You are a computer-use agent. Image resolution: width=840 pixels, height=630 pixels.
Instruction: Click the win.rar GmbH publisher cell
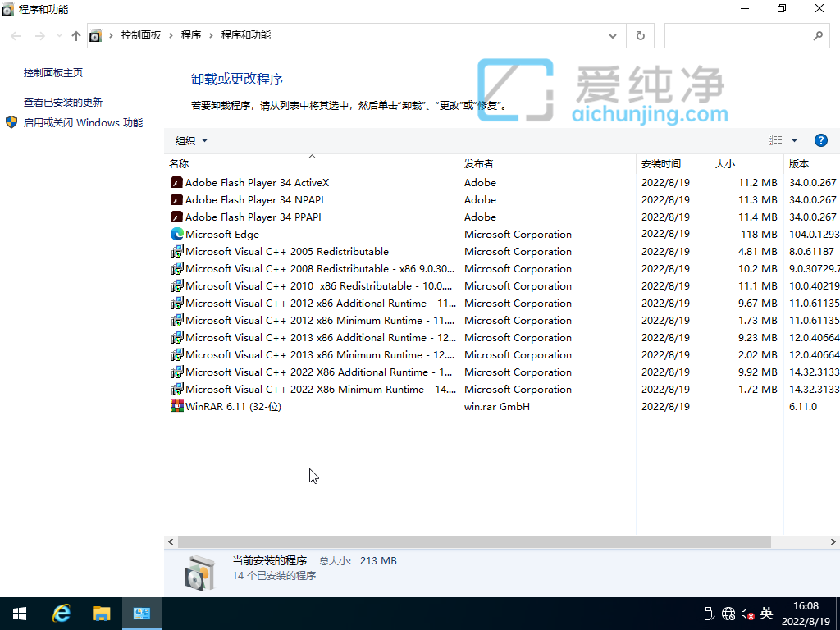(x=496, y=407)
